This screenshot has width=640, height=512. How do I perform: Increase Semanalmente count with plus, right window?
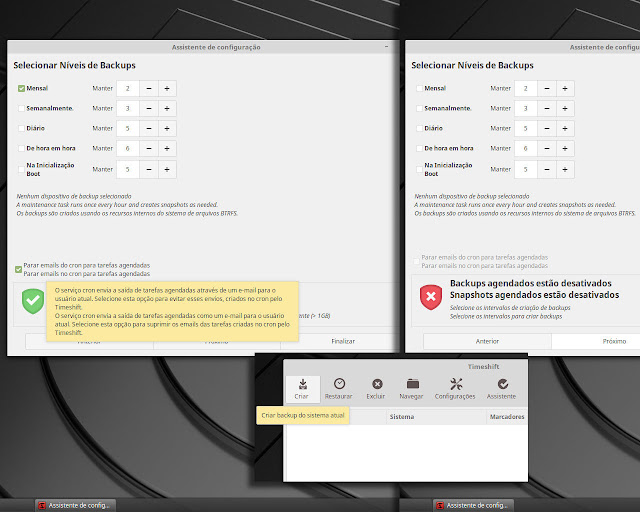click(565, 108)
